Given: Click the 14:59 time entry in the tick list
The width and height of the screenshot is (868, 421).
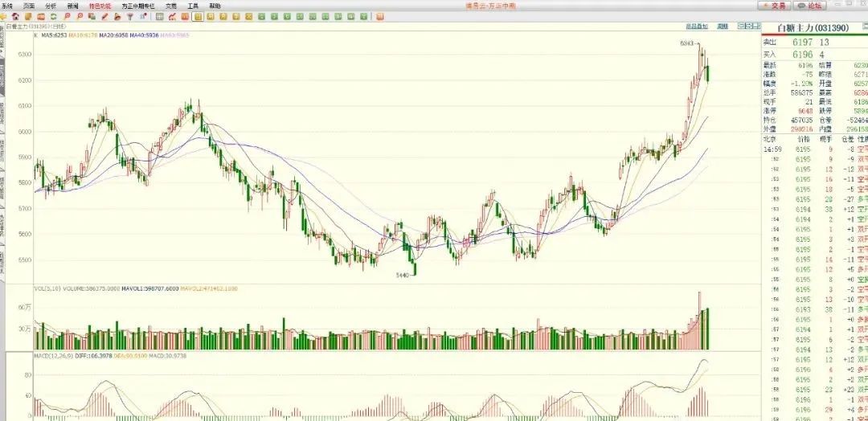Looking at the screenshot, I should [772, 149].
